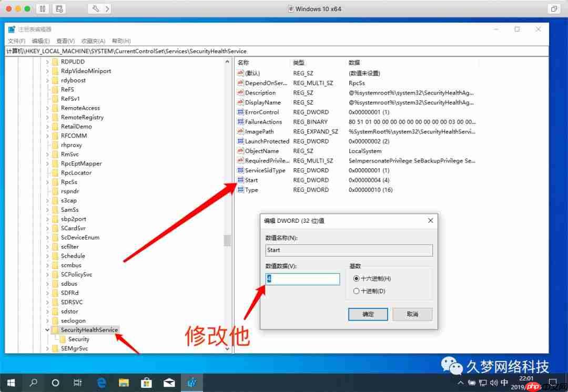Select the 十六进制(H) radio button

[357, 279]
